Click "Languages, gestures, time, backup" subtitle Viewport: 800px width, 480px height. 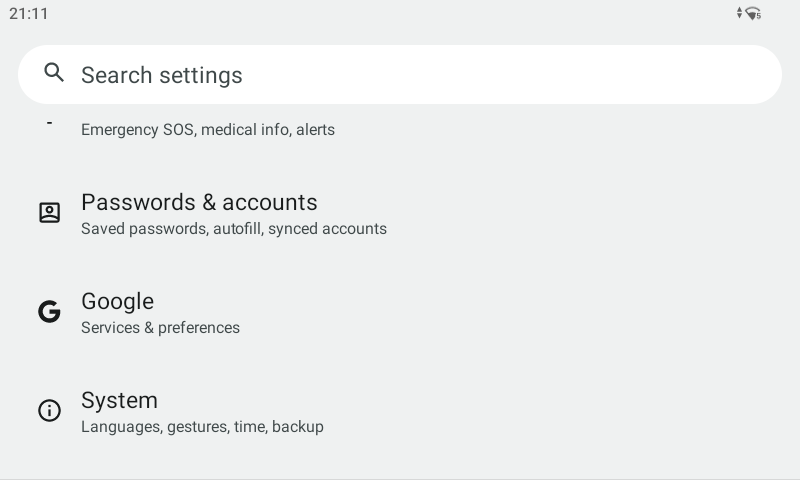coord(202,427)
